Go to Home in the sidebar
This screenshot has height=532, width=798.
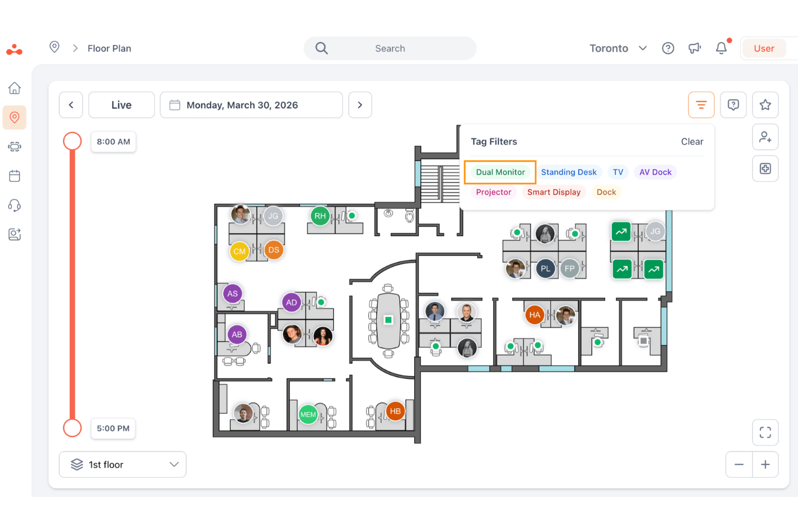[x=15, y=88]
